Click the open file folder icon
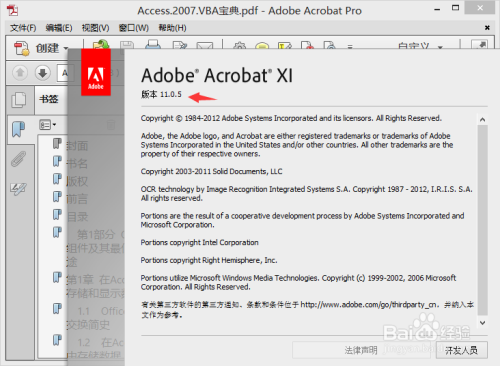The image size is (500, 366). pos(101,44)
